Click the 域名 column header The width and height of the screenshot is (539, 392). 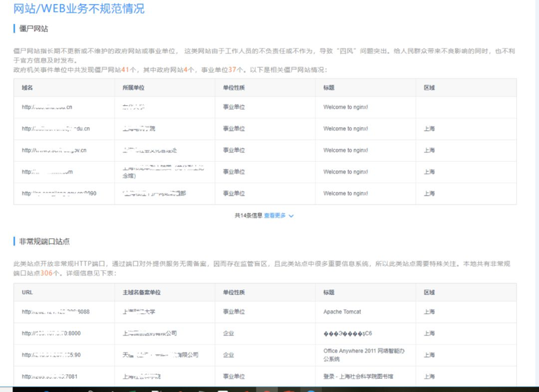[x=27, y=88]
